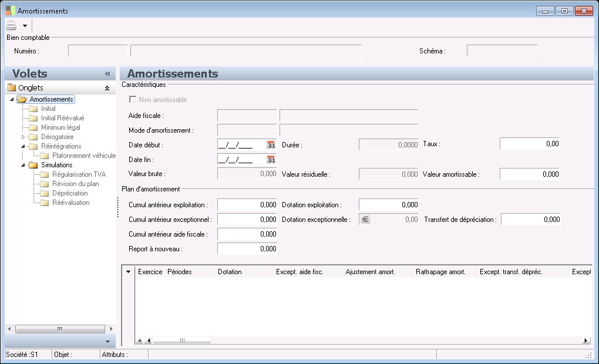Click the Volets panel horizontal scrollbar
Viewport: 599px width, 364px height.
pyautogui.click(x=59, y=329)
